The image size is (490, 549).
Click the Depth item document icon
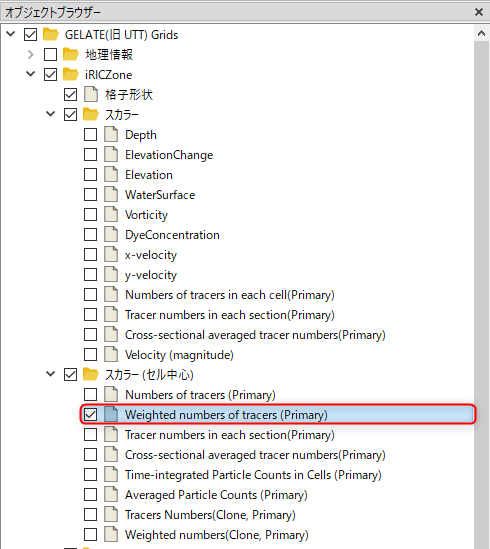[111, 134]
